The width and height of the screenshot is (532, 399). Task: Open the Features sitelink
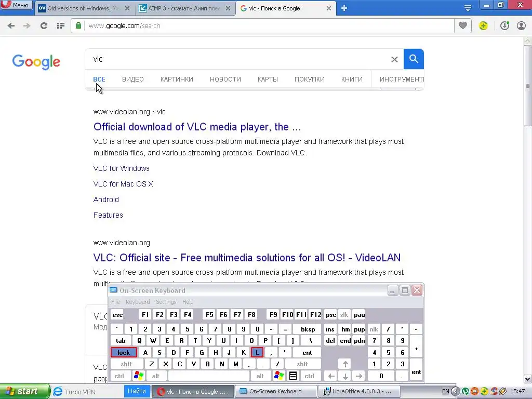[x=108, y=215]
